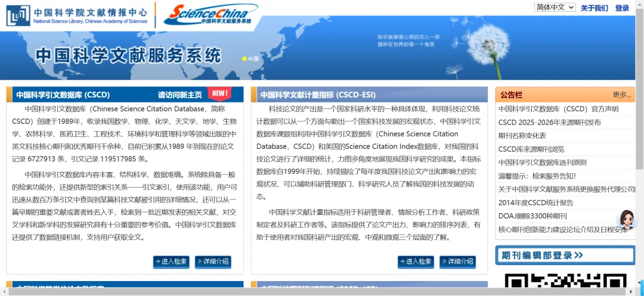Screen dimensions: 644x296
Task: Visit 请访问新主页 link in CSCD header
Action: coord(180,95)
